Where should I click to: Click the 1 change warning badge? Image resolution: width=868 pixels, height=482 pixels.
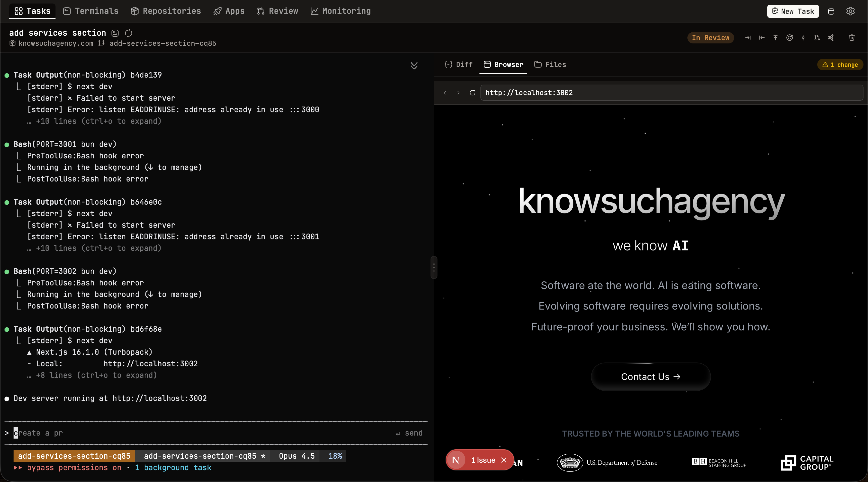(x=840, y=65)
